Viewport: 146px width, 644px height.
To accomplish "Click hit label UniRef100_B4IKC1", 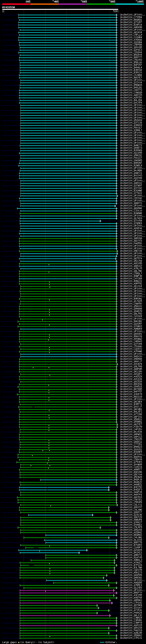I will coord(131,552).
